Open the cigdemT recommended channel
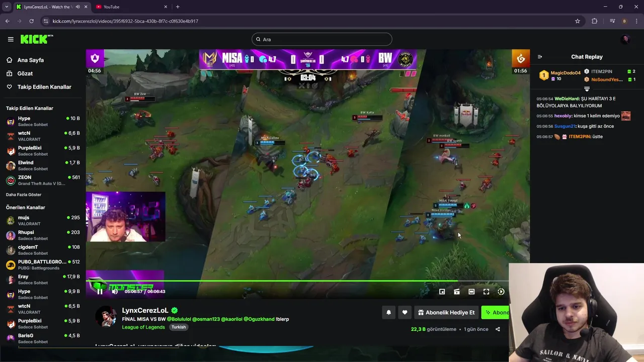The image size is (644, 362). (43, 250)
